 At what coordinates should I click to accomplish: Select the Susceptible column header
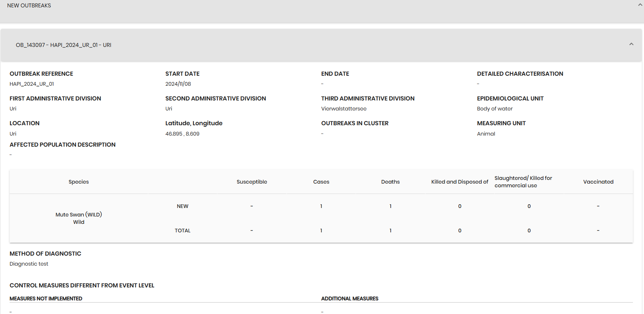tap(251, 182)
